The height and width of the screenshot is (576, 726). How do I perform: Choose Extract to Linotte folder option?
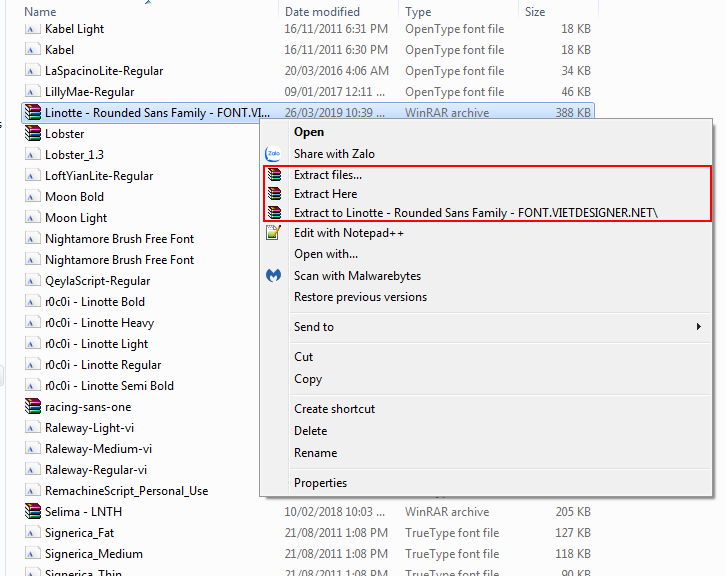pyautogui.click(x=476, y=213)
